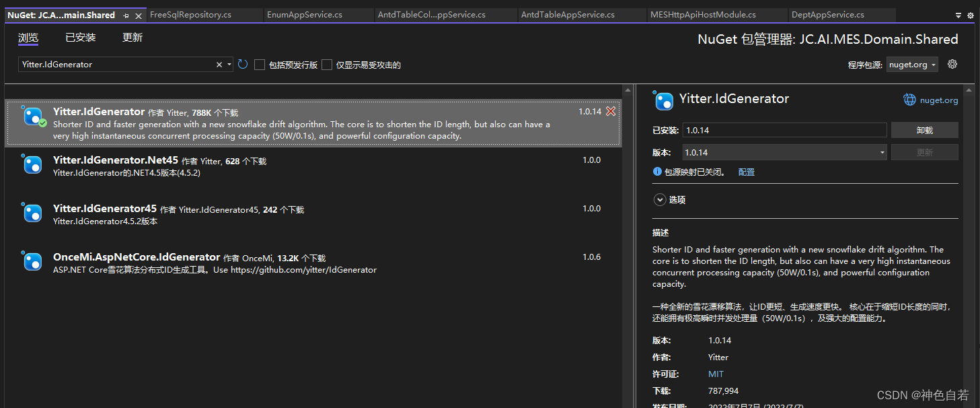Open NuGet options via the gear icon

952,64
